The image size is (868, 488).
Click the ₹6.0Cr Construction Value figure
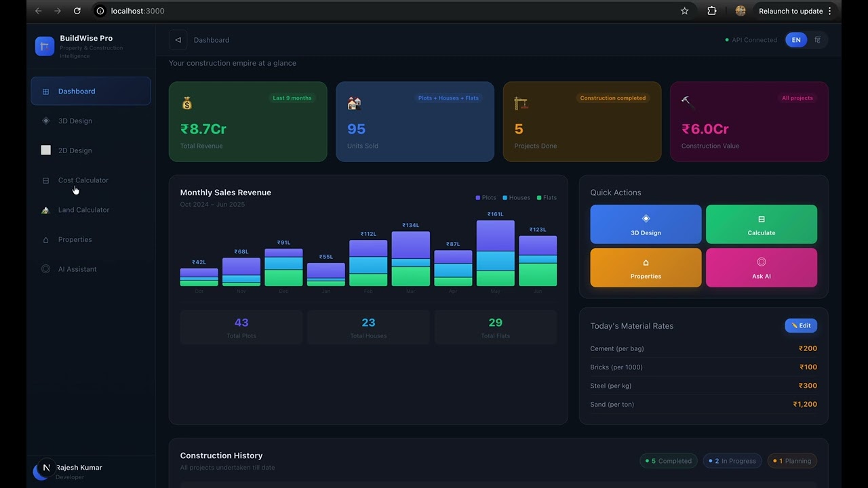[705, 129]
